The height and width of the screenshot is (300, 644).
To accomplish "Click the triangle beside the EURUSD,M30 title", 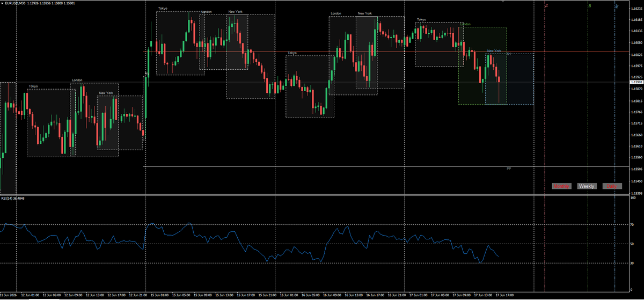I will coord(2,3).
